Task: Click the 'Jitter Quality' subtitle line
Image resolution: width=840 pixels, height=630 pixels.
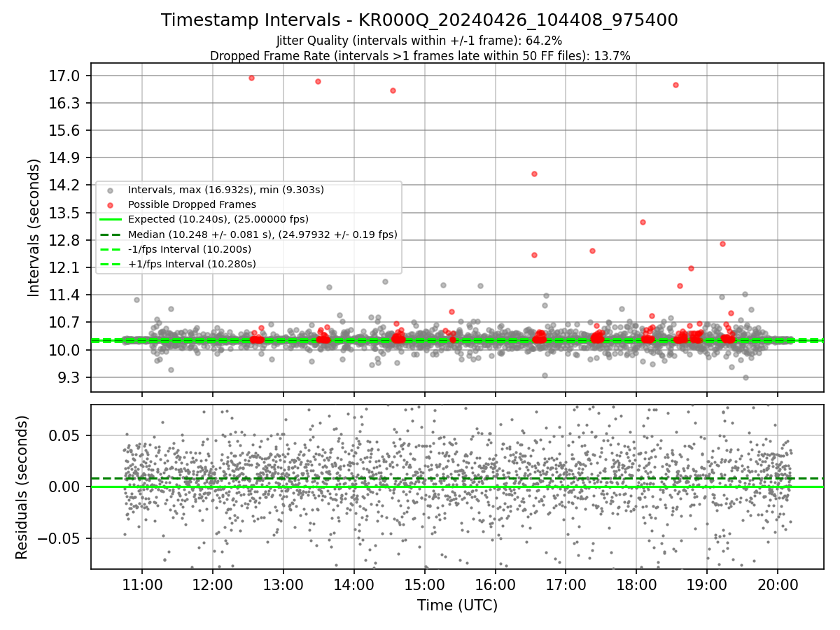Action: point(419,41)
